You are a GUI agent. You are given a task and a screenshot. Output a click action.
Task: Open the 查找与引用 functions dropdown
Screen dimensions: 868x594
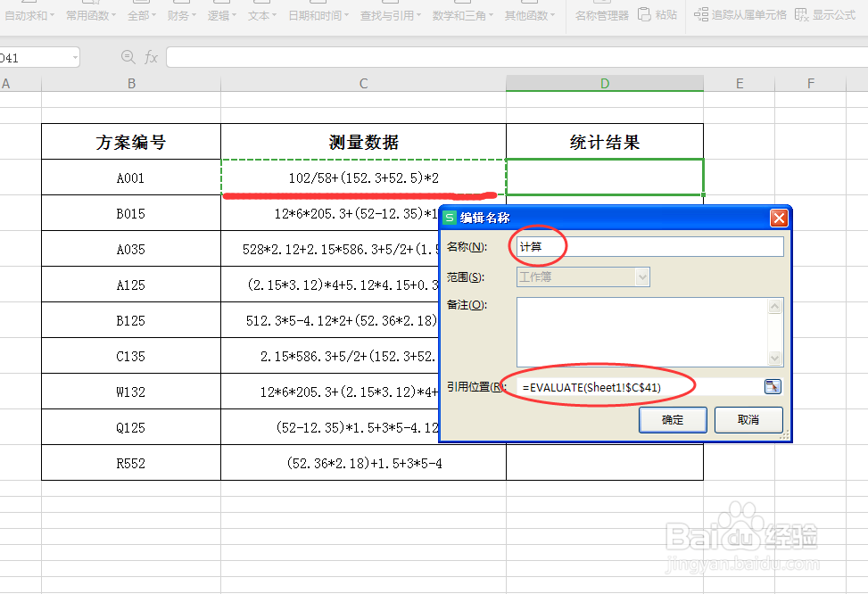390,15
